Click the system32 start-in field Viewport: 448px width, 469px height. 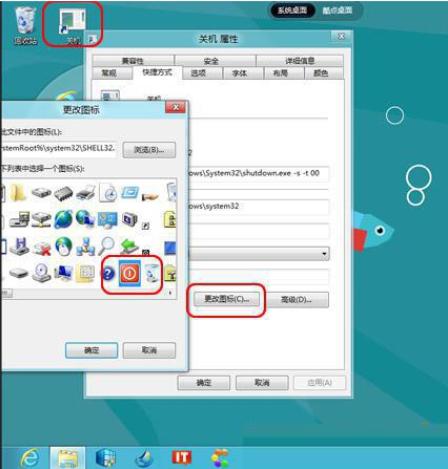259,207
